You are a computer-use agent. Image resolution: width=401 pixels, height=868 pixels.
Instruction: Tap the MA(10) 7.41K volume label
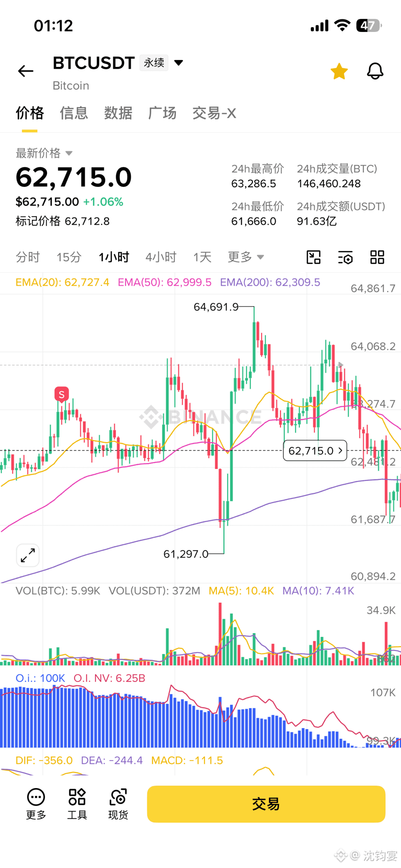pos(318,591)
